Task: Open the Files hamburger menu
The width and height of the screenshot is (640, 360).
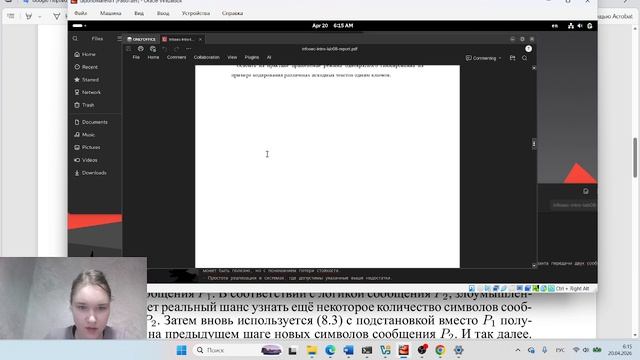Action: click(119, 38)
